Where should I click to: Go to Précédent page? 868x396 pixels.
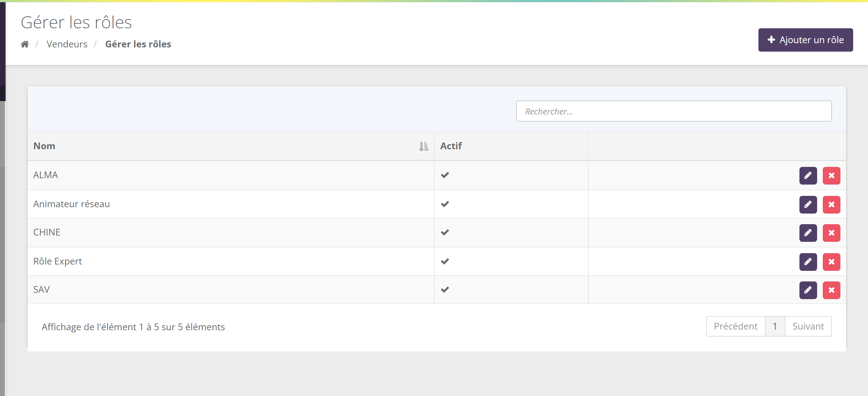click(x=735, y=326)
